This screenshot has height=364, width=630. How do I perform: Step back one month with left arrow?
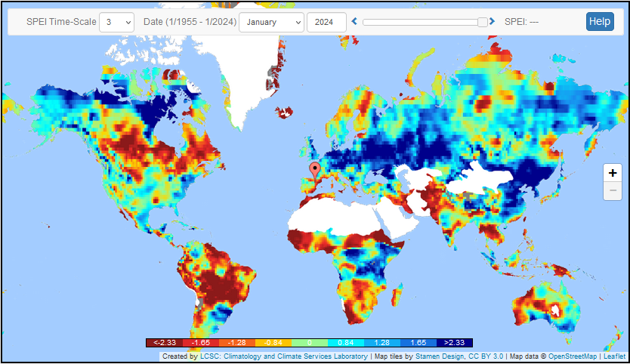pos(354,21)
